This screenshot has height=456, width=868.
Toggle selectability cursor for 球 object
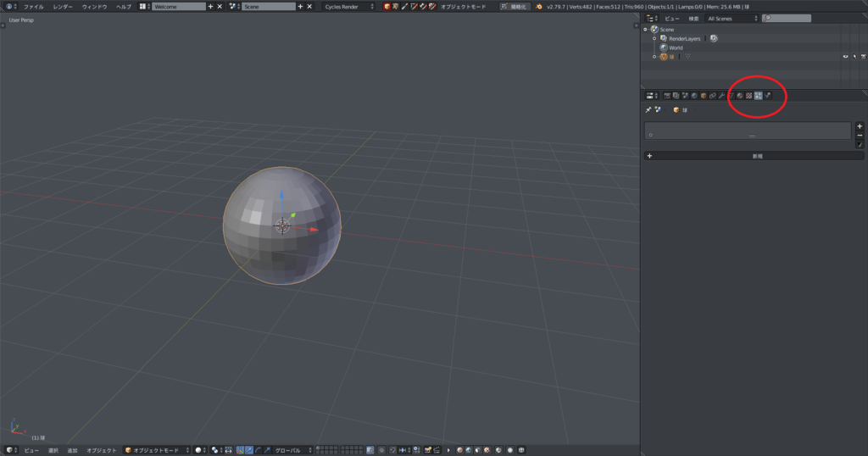pyautogui.click(x=854, y=57)
